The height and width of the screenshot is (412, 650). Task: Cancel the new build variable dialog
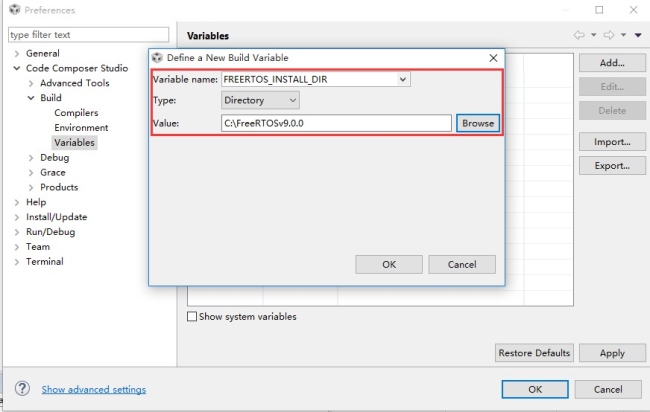[x=461, y=265]
